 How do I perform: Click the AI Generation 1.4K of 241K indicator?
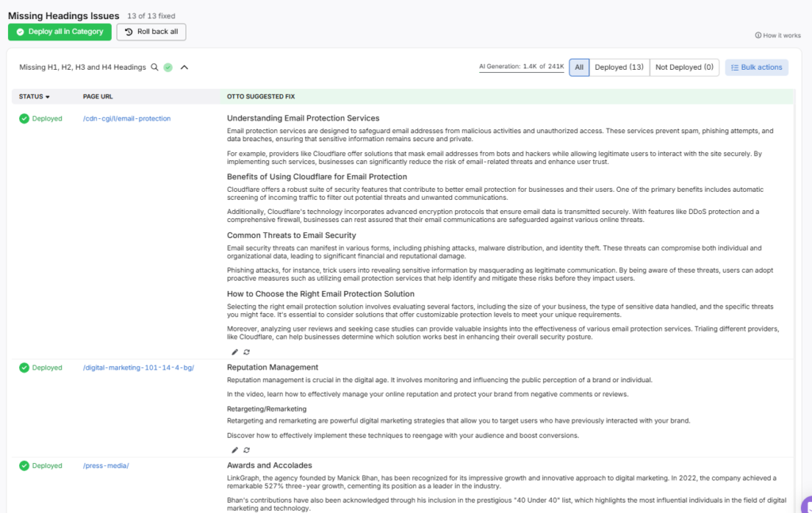tap(522, 67)
